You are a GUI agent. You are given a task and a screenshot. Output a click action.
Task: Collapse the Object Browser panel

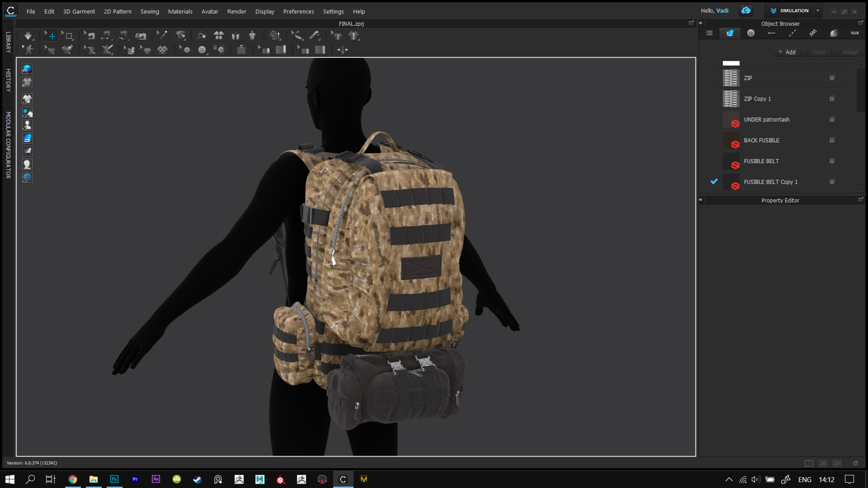tap(701, 23)
